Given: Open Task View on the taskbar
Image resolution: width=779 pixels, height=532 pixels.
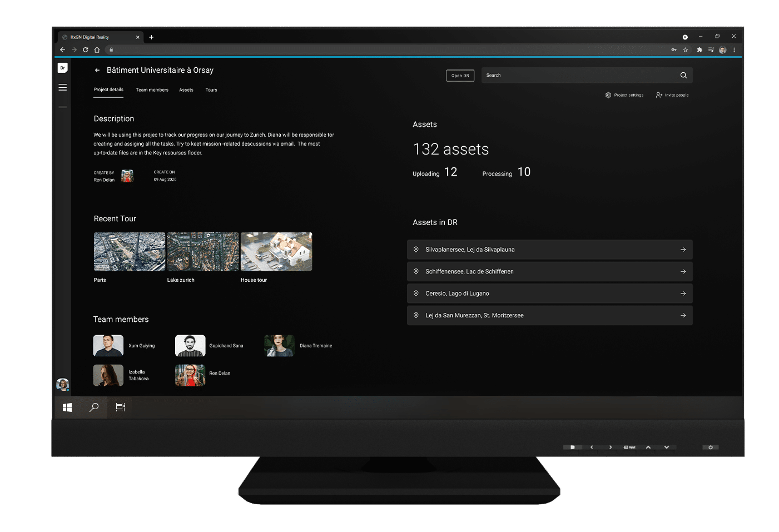Looking at the screenshot, I should [120, 407].
